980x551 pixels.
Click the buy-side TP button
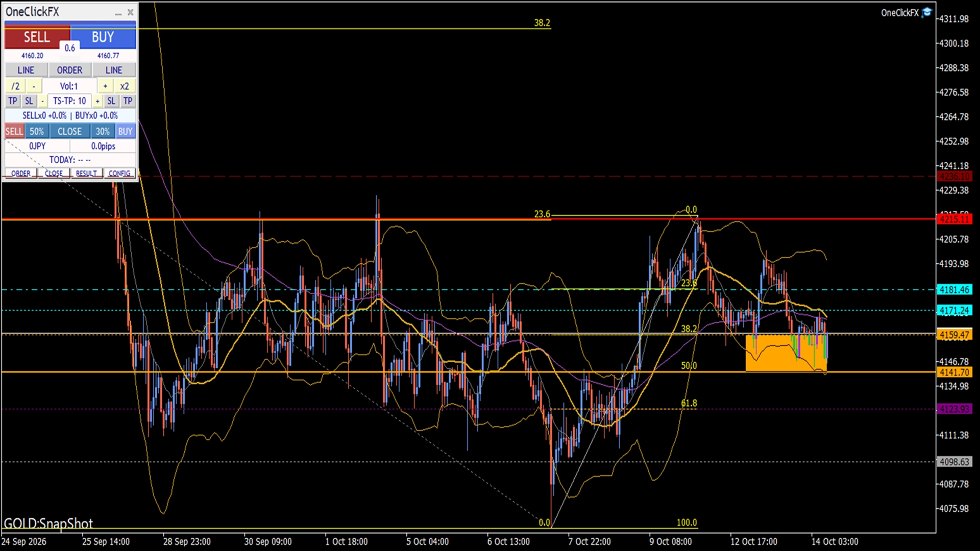(128, 101)
